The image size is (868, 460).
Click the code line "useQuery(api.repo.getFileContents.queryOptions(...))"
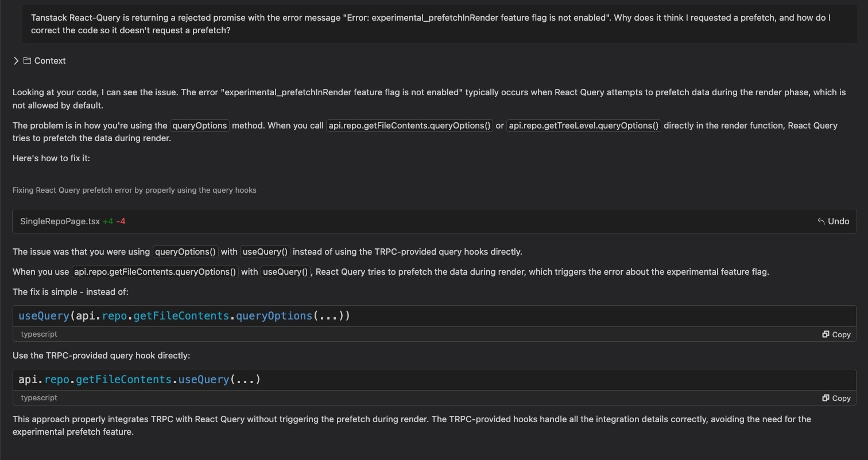(184, 316)
